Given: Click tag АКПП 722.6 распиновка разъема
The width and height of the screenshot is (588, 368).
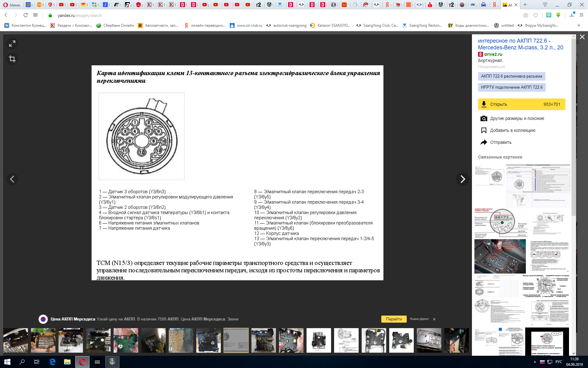Looking at the screenshot, I should click(511, 76).
